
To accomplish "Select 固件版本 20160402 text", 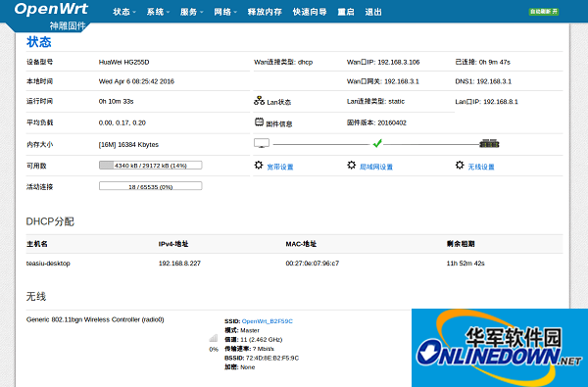I will click(x=376, y=122).
